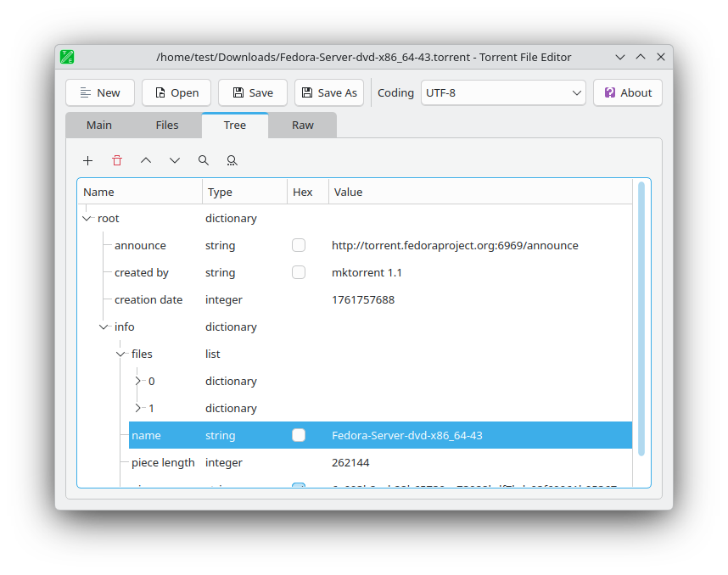The image size is (728, 575).
Task: Open the About dialog
Action: click(628, 92)
